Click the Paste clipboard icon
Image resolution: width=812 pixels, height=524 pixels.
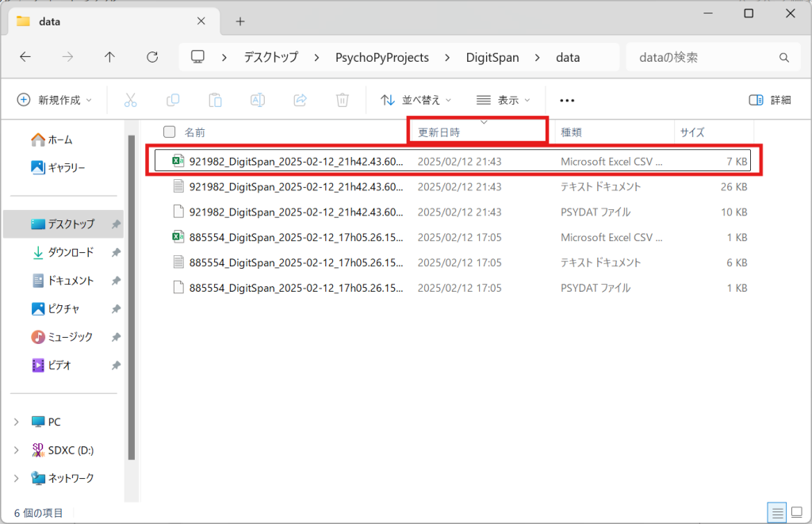(215, 100)
